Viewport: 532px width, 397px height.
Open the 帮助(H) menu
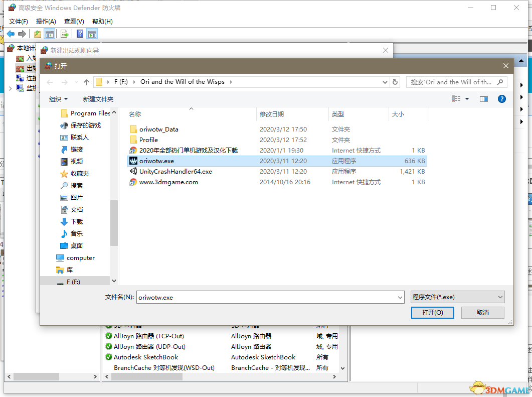pos(102,22)
